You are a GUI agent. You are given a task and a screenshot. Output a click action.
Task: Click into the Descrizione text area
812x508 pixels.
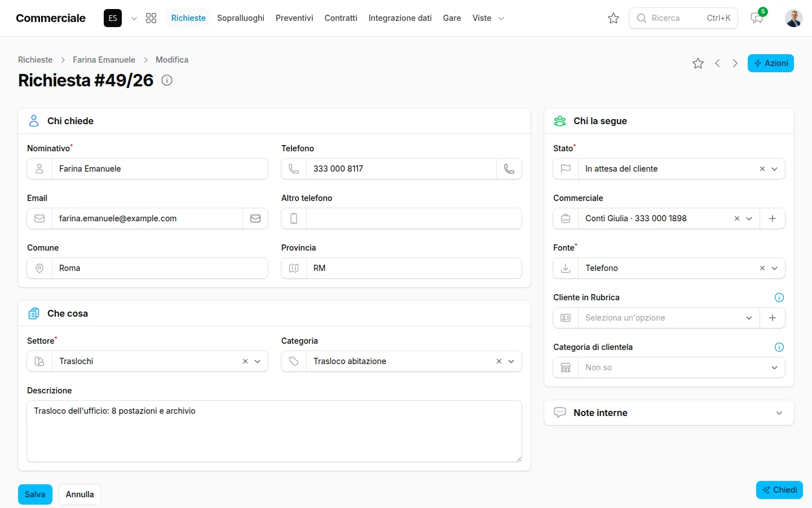coord(274,431)
